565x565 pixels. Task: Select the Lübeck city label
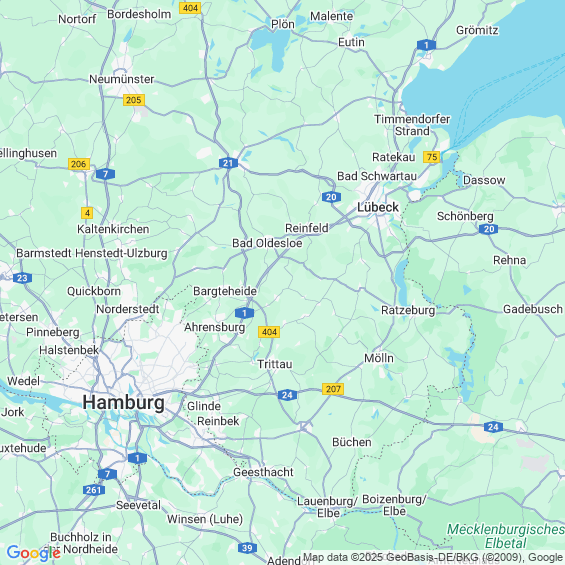pos(378,207)
